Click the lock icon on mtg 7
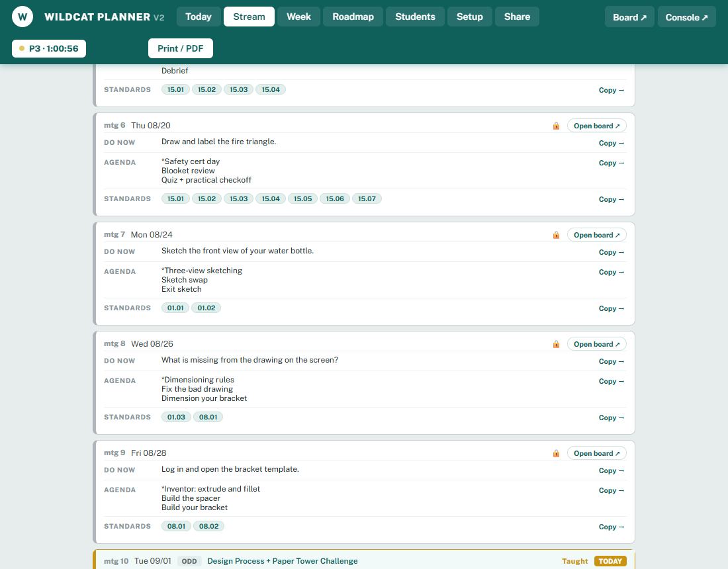Image resolution: width=728 pixels, height=569 pixels. click(x=556, y=235)
